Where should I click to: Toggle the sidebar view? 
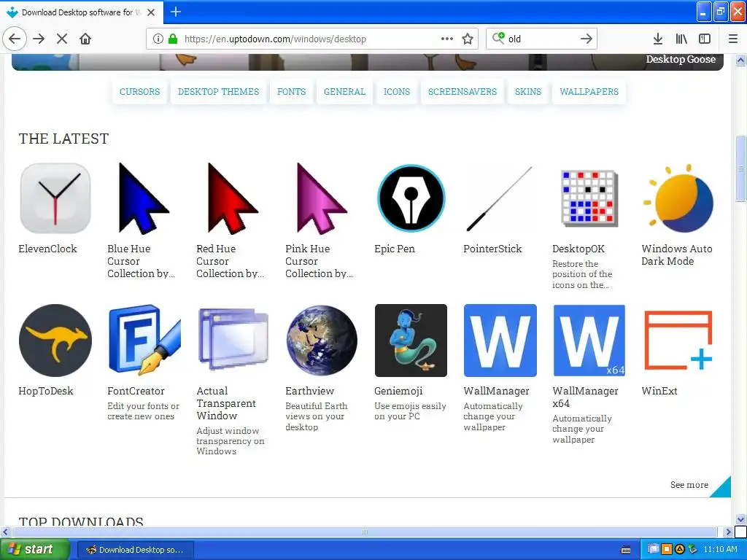(x=705, y=39)
